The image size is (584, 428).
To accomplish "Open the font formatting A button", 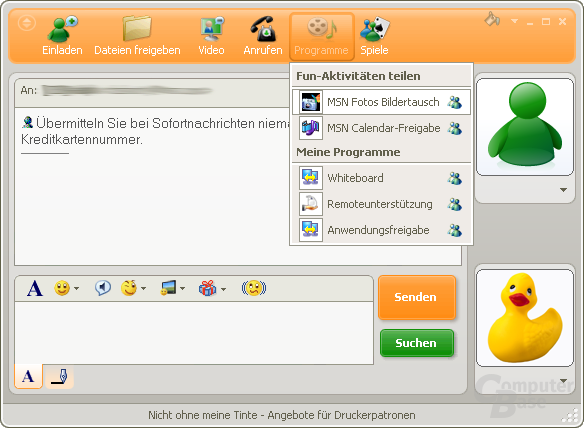I will pos(35,288).
